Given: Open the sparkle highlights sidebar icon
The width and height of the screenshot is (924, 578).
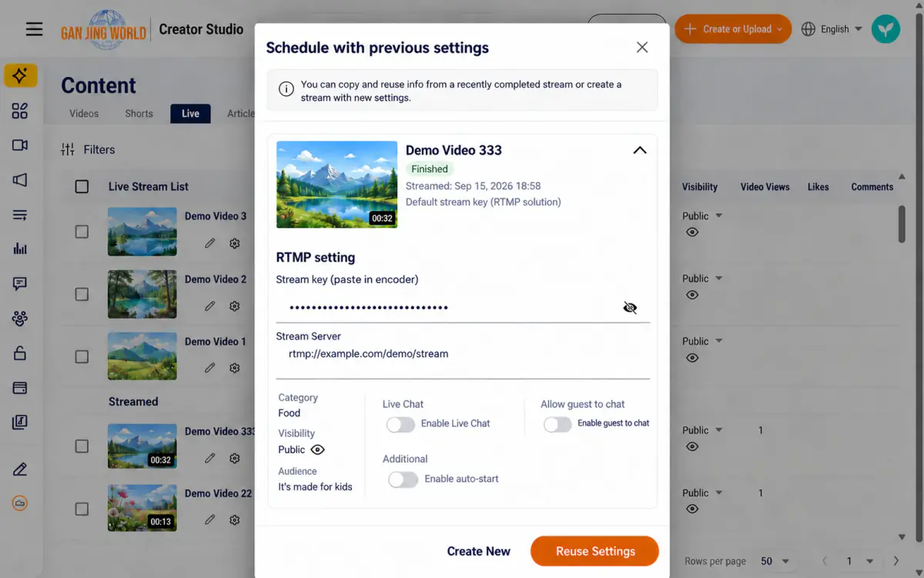Looking at the screenshot, I should click(20, 75).
